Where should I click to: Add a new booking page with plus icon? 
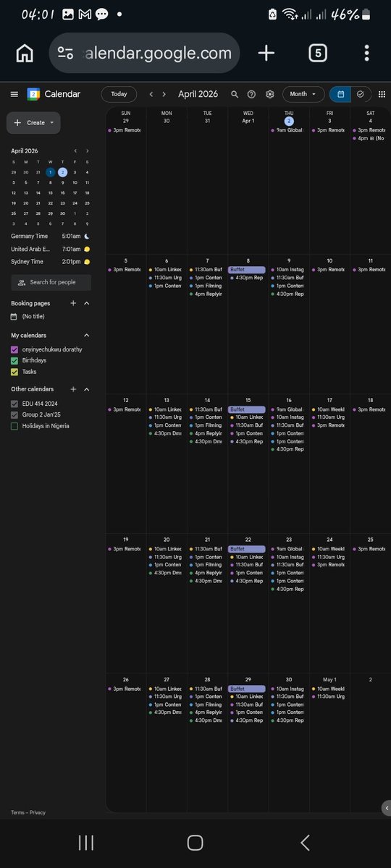(73, 303)
